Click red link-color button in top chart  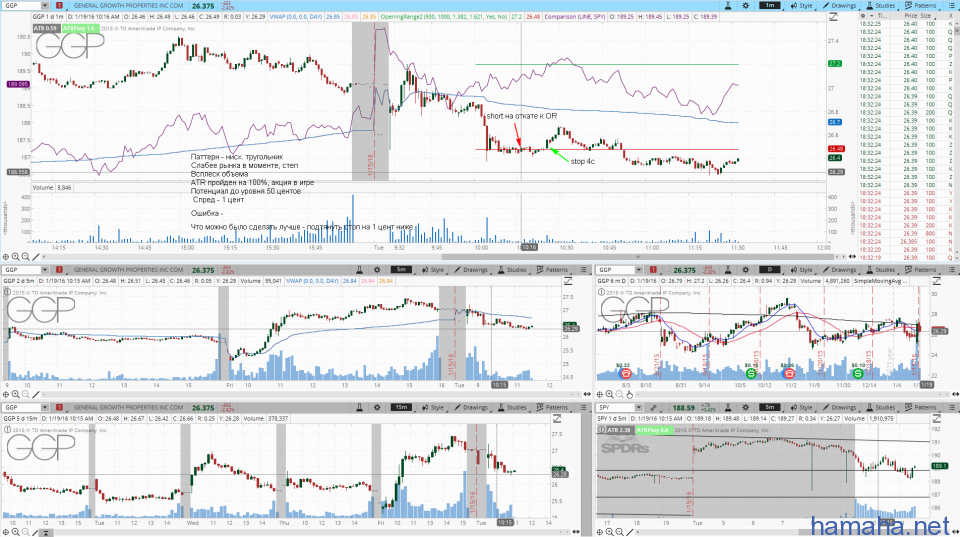[59, 6]
